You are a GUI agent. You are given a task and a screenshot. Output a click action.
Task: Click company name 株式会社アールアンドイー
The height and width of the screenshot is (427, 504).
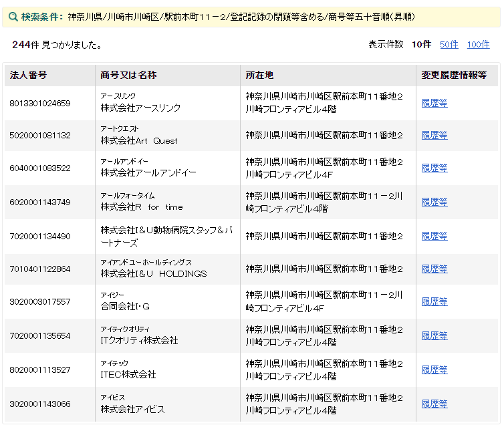[148, 173]
